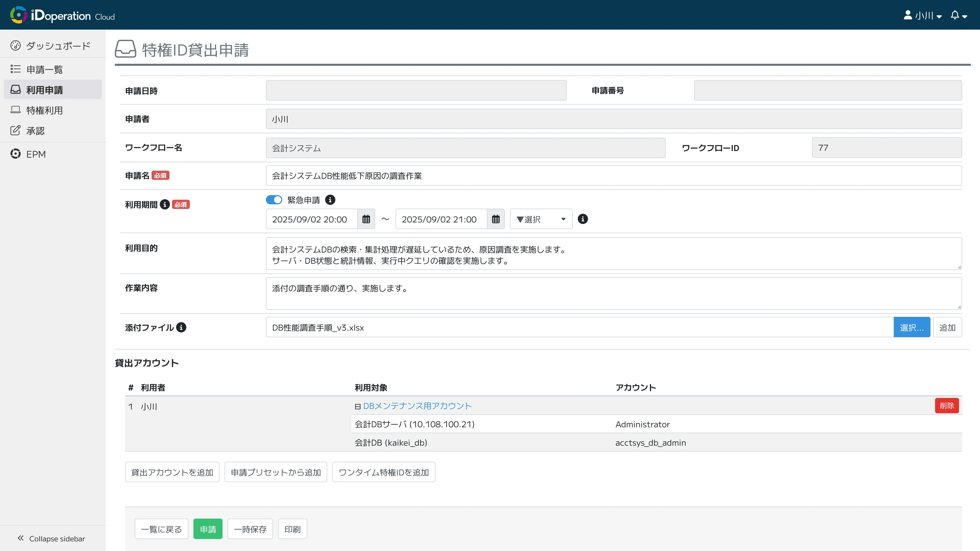Open the end date calendar picker

point(495,219)
